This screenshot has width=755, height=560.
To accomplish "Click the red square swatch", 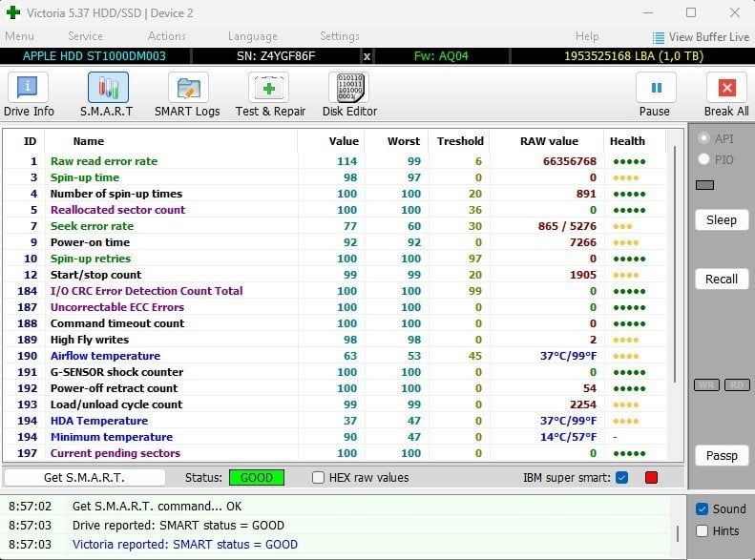I will (651, 478).
